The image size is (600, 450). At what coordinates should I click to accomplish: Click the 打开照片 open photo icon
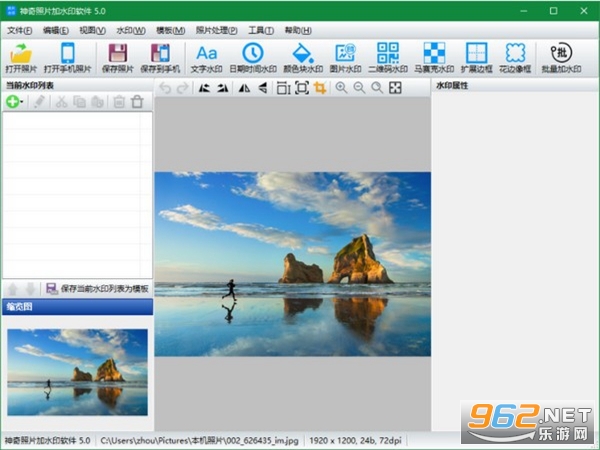click(21, 58)
